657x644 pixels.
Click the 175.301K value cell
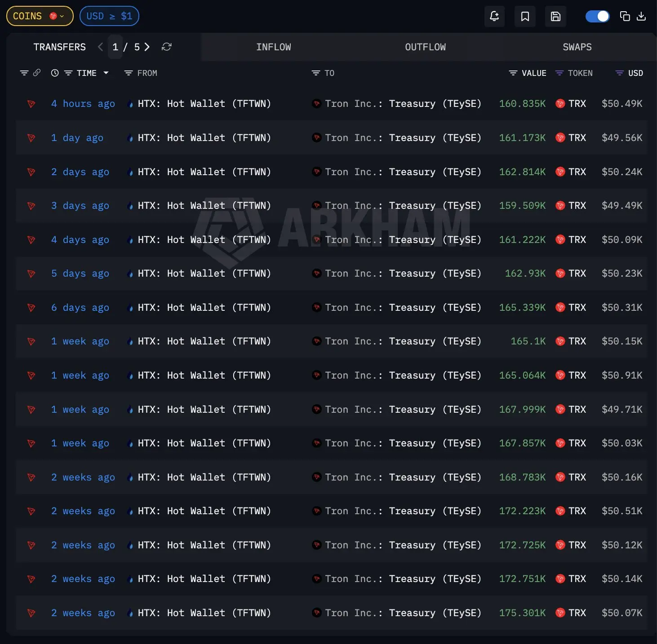[522, 613]
